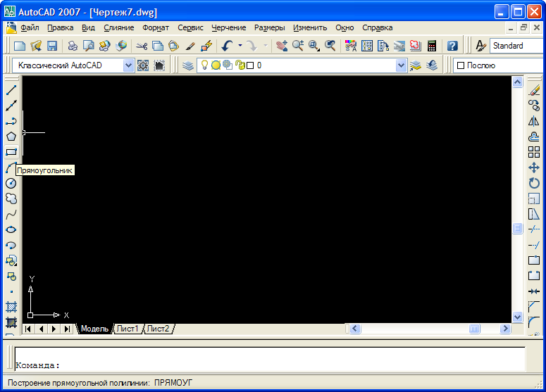Select the Rotate tool
Viewport: 546px width, 392px height.
coord(534,183)
